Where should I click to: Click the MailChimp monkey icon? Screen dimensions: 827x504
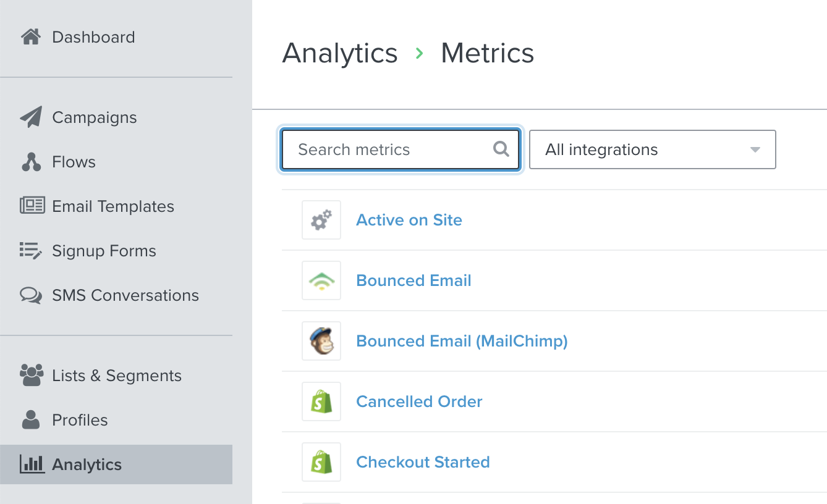point(321,341)
